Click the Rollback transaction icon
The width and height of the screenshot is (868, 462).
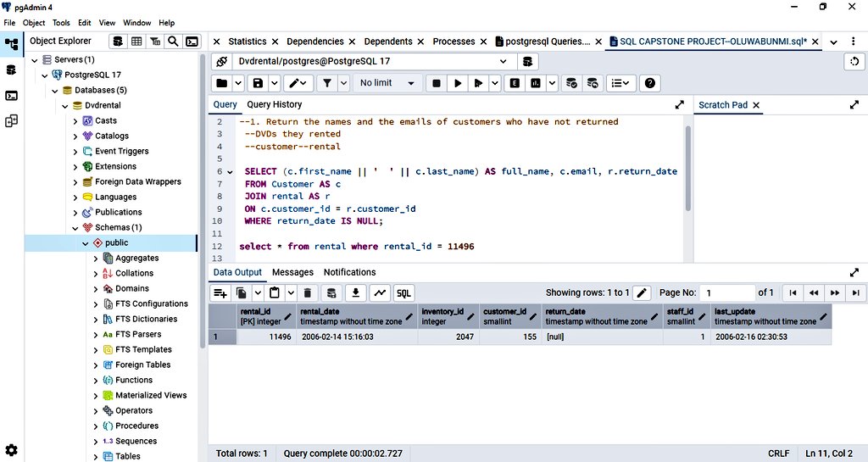click(593, 83)
